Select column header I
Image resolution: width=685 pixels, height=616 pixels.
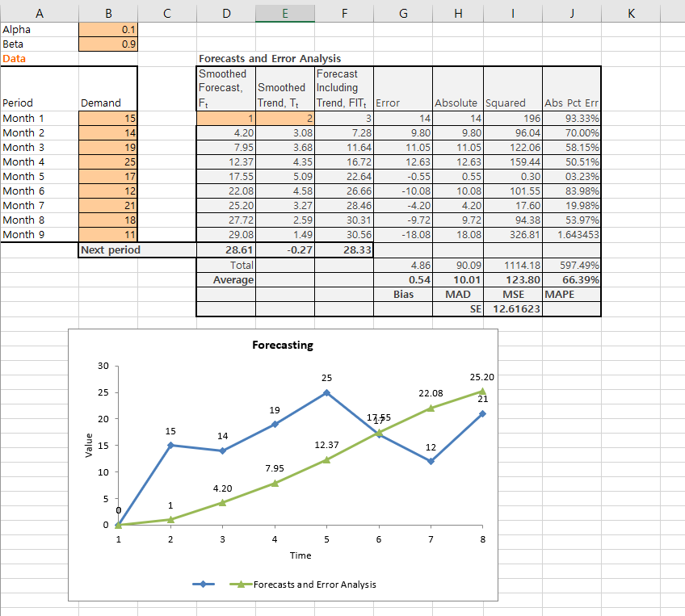tap(513, 13)
